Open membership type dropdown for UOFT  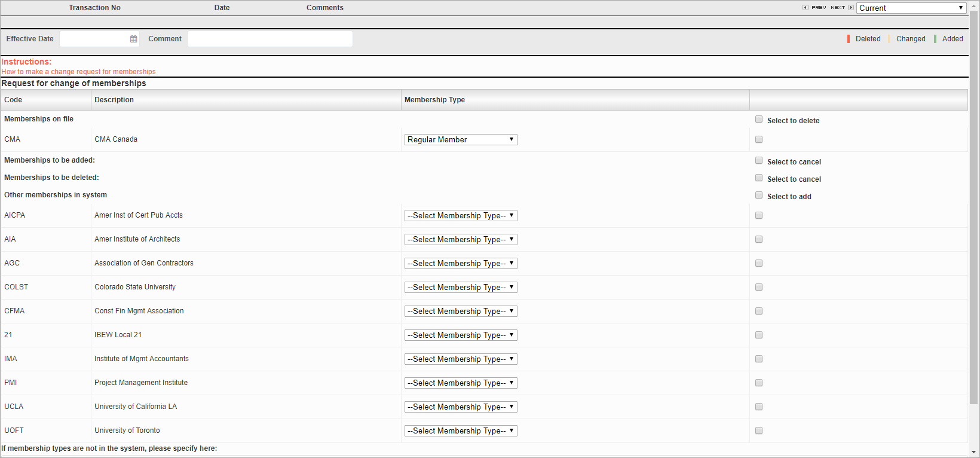(461, 430)
